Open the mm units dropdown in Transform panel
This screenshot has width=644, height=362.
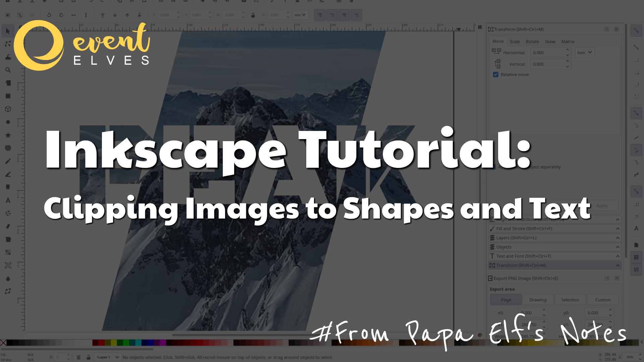584,52
